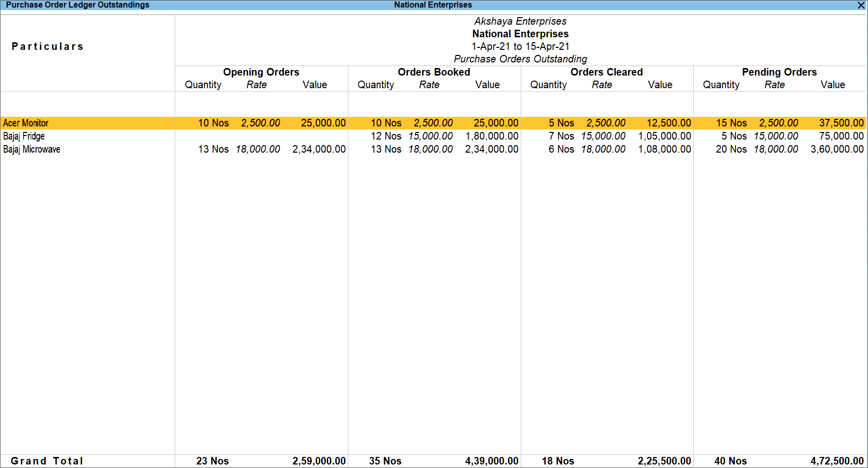Screen dimensions: 868x468
Task: Click the National Enterprises title bar text
Action: click(x=433, y=5)
